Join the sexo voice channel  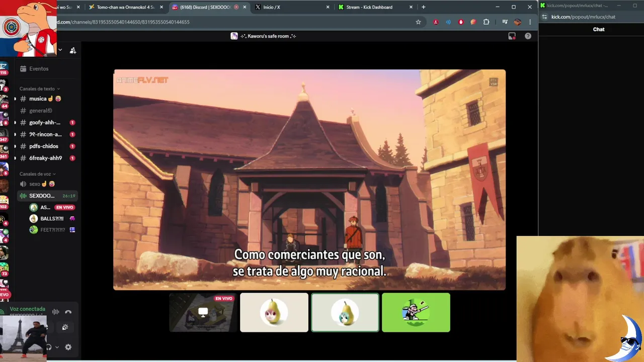pos(47,184)
